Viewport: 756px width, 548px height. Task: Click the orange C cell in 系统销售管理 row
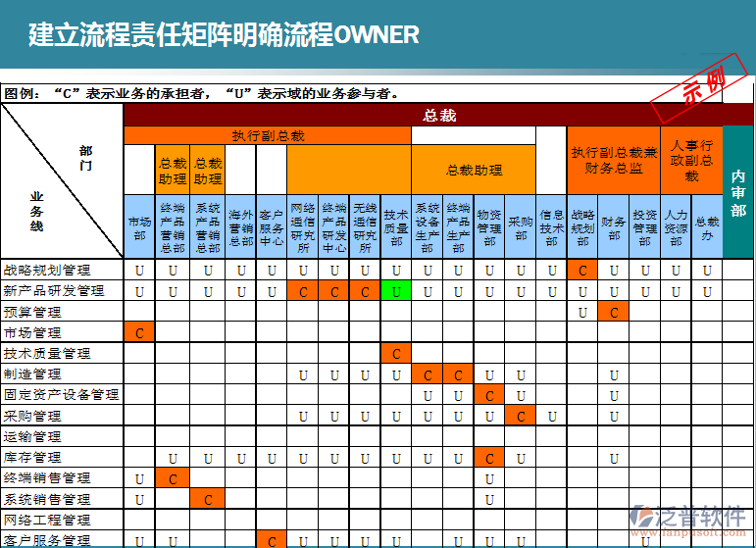(x=208, y=499)
